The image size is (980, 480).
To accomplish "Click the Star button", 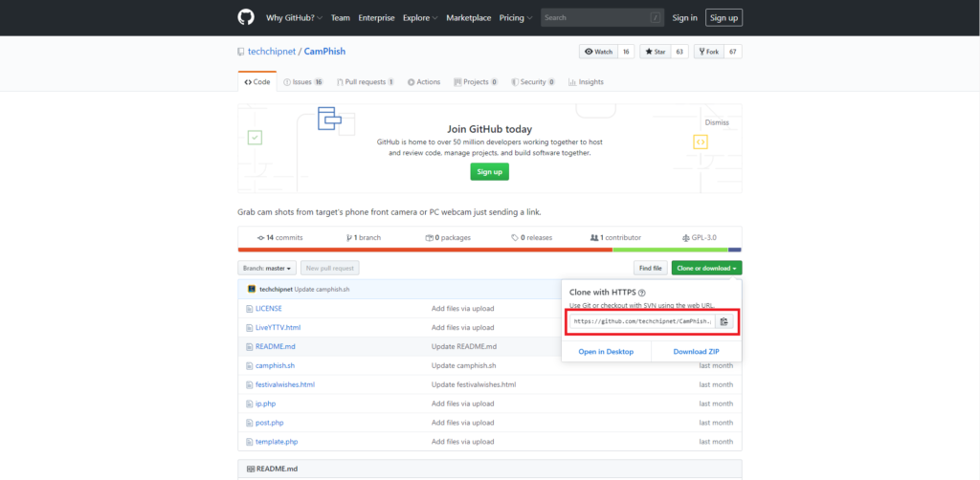I will 656,52.
